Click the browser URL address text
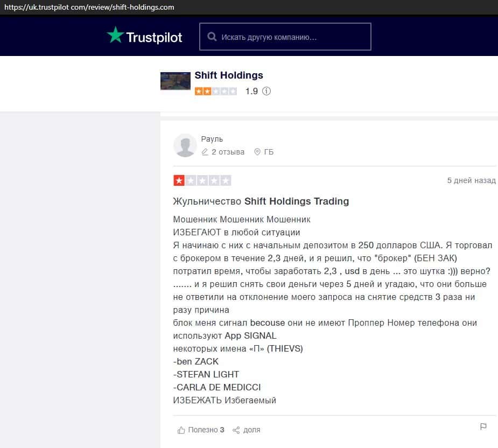498x448 pixels. (x=89, y=7)
